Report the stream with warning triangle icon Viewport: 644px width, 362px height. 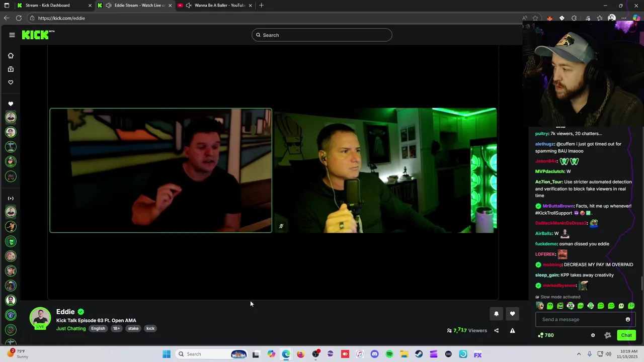click(512, 330)
